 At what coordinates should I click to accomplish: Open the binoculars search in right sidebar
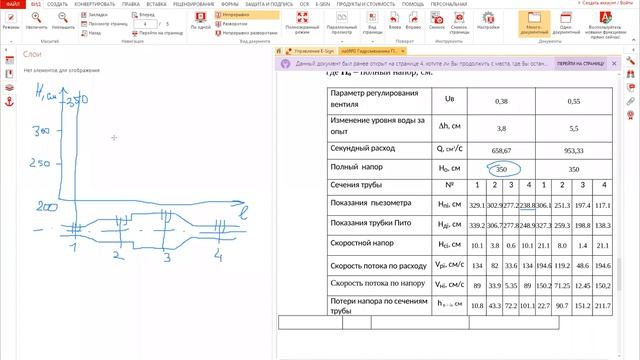(631, 74)
